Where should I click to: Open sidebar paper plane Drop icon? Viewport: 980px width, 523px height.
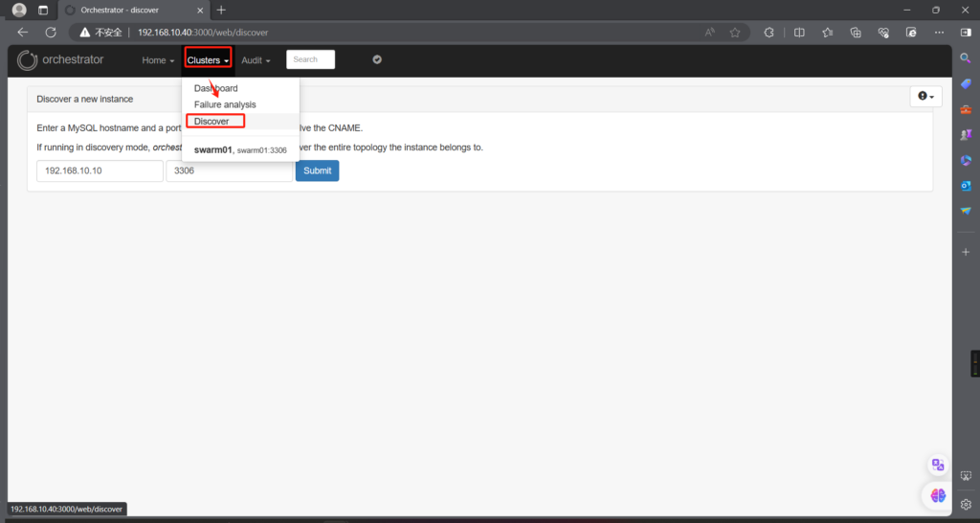tap(966, 211)
